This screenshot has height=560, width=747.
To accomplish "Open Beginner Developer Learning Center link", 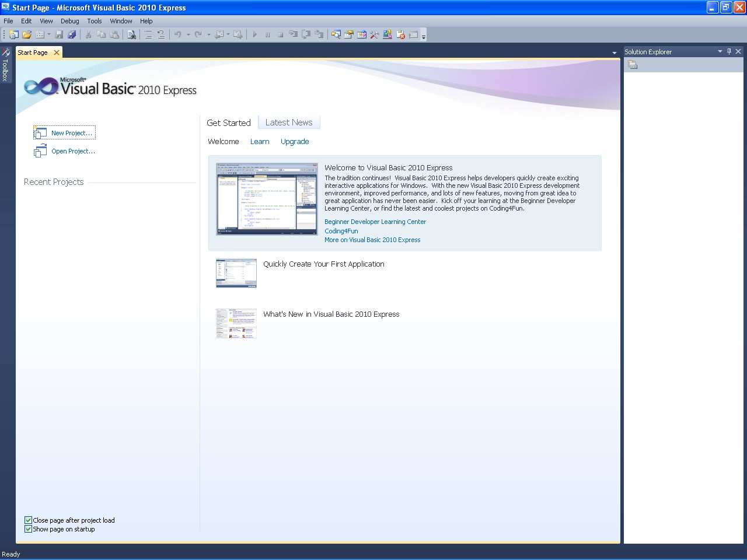I will [x=375, y=222].
